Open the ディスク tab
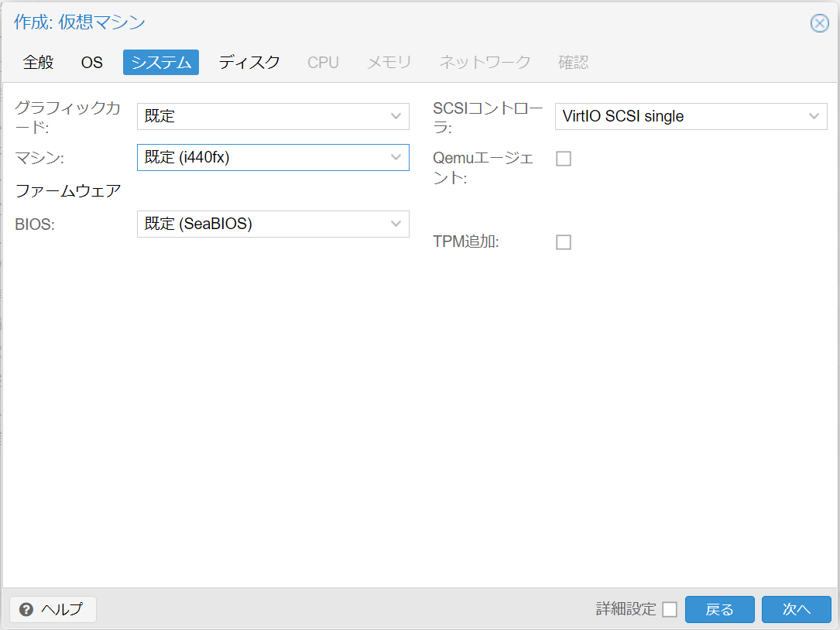Image resolution: width=840 pixels, height=630 pixels. point(249,63)
